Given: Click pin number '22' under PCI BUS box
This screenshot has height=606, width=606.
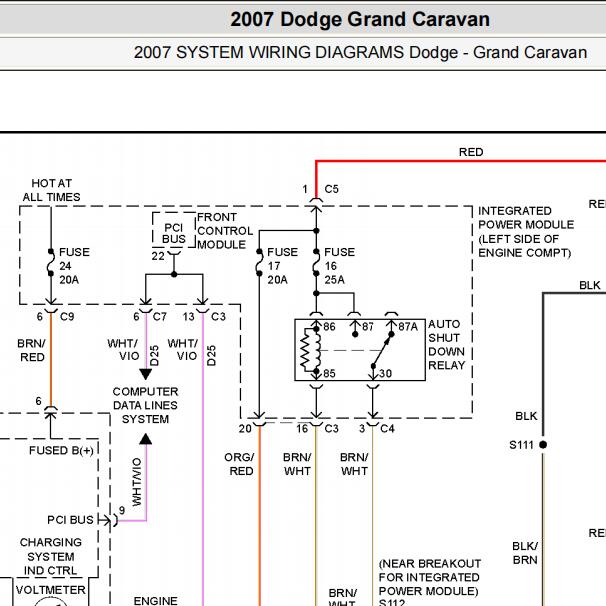Looking at the screenshot, I should pos(158,256).
